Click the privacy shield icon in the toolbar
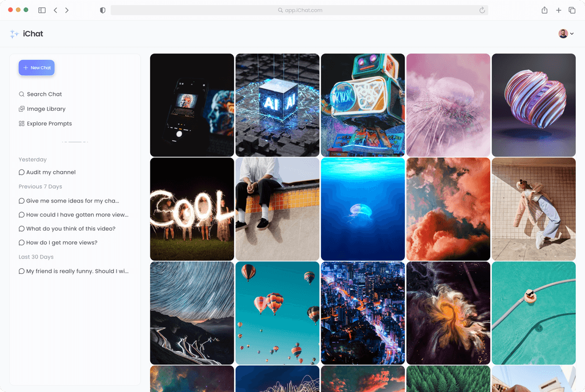Viewport: 585px width, 392px height. [103, 10]
